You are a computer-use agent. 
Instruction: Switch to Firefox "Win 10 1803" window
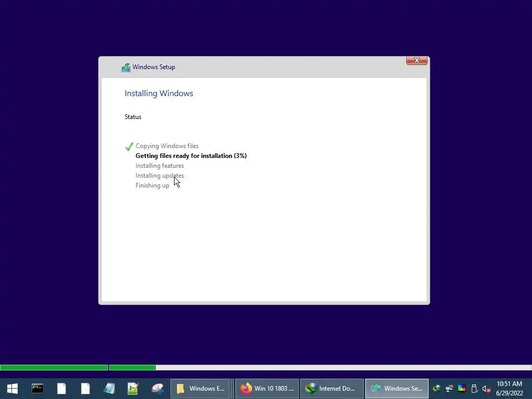(x=267, y=389)
